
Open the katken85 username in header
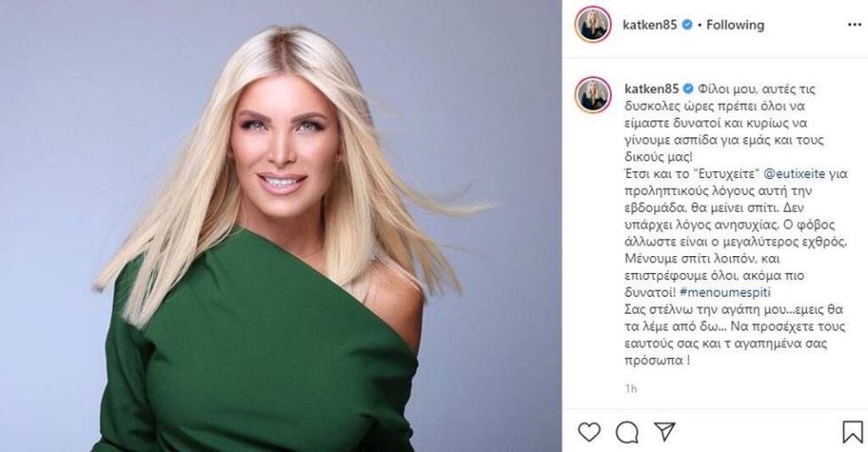coord(650,25)
